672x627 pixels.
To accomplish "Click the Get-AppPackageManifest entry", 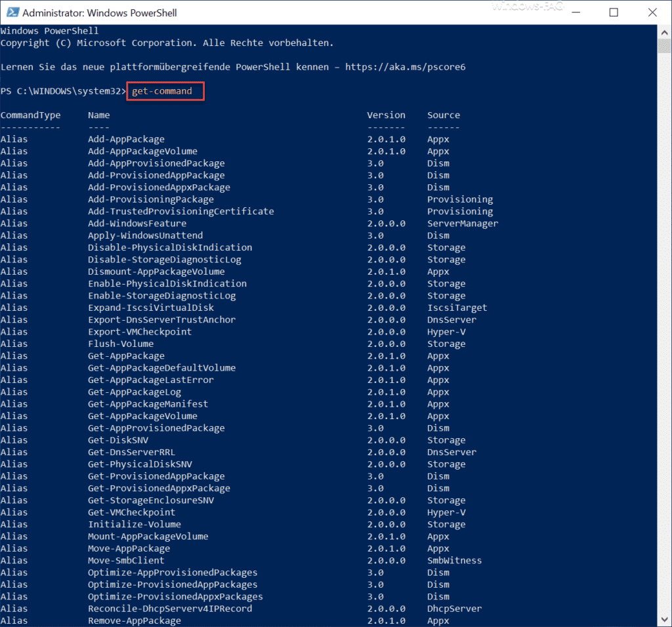I will pyautogui.click(x=148, y=404).
